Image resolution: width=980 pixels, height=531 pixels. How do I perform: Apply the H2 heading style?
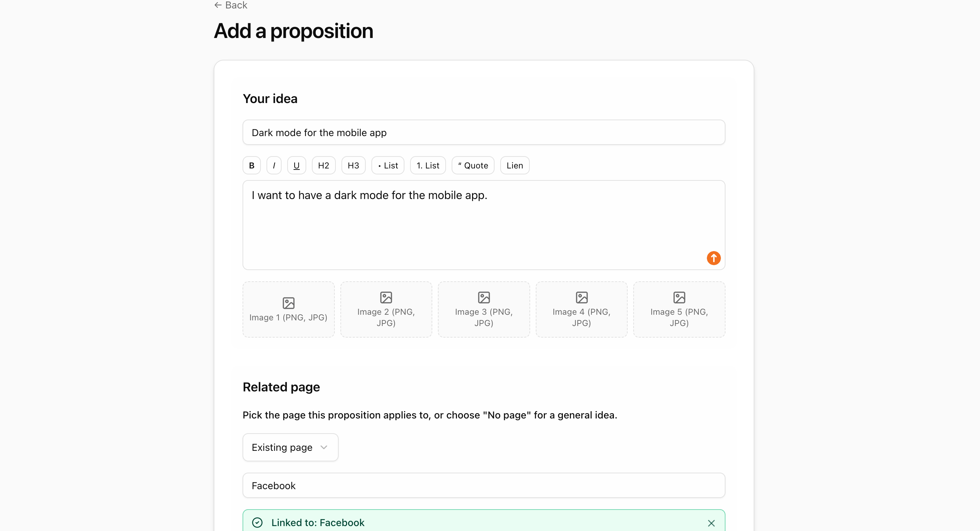click(323, 165)
